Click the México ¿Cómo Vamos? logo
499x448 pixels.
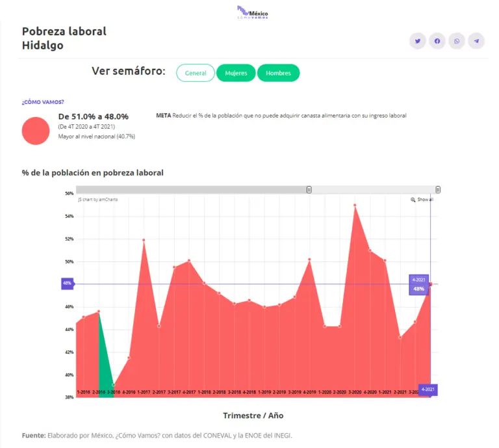point(253,12)
